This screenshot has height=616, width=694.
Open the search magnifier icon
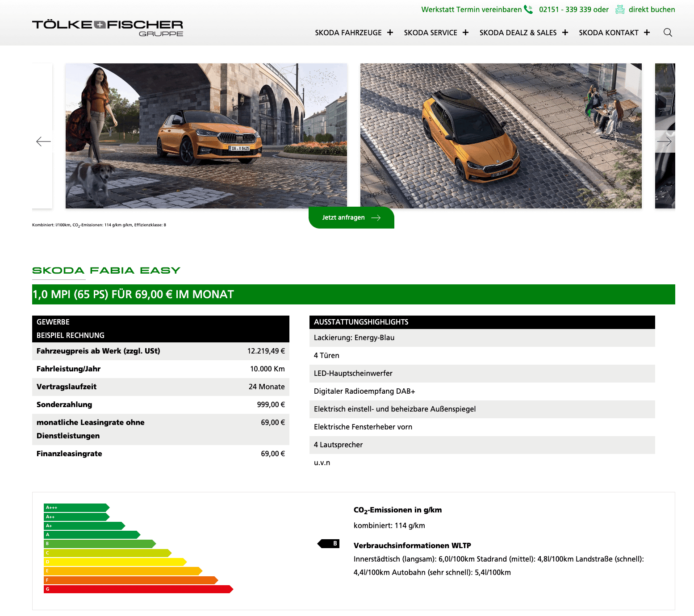point(668,32)
